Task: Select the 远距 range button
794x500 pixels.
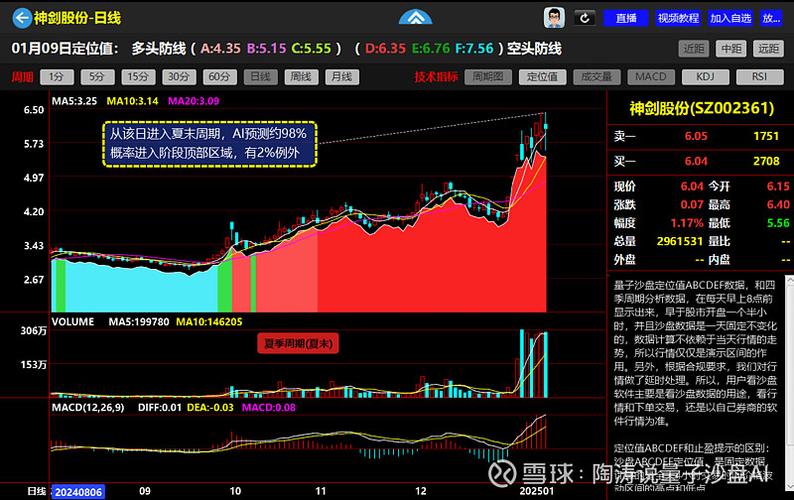Action: pyautogui.click(x=768, y=49)
